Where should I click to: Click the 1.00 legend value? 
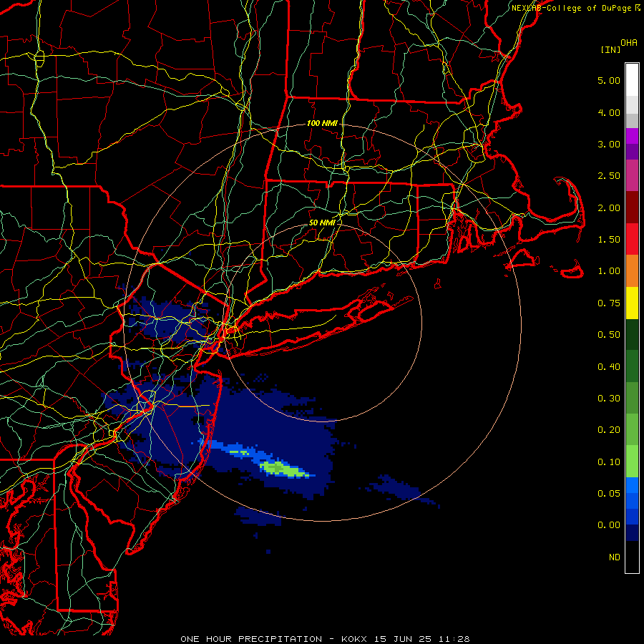609,271
